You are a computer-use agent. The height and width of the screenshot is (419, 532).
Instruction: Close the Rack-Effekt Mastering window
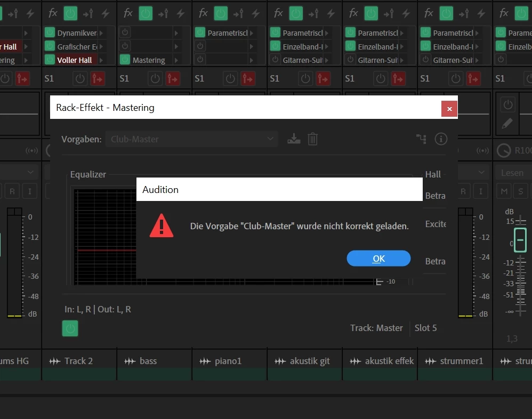(x=449, y=109)
